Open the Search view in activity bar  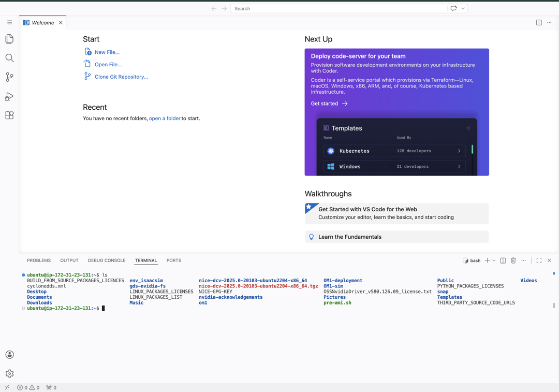[10, 58]
